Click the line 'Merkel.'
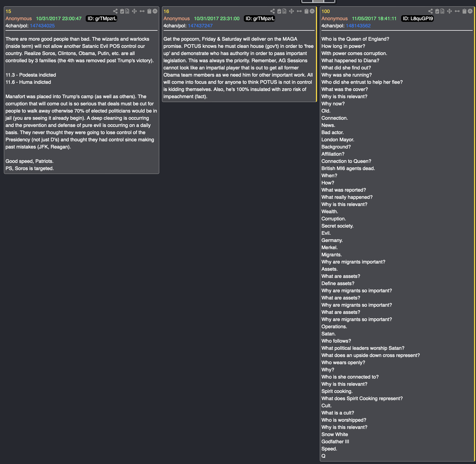Screen dimensions: 476x464 [x=329, y=247]
